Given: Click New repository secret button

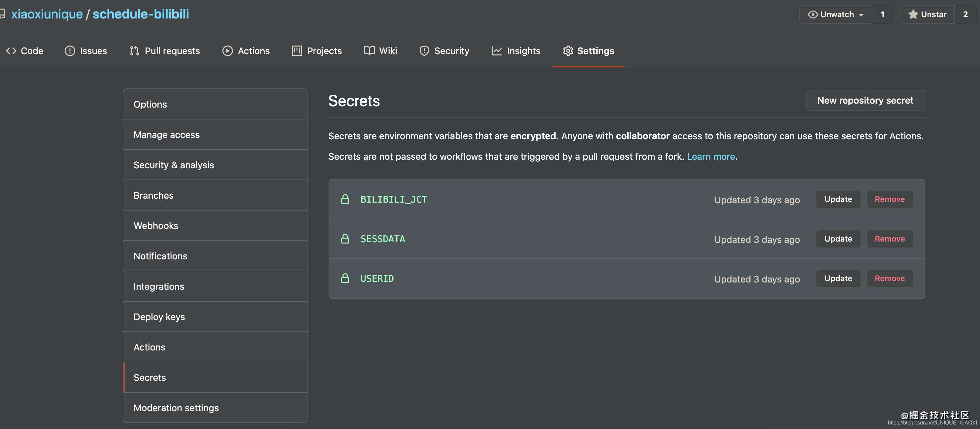Looking at the screenshot, I should point(865,100).
